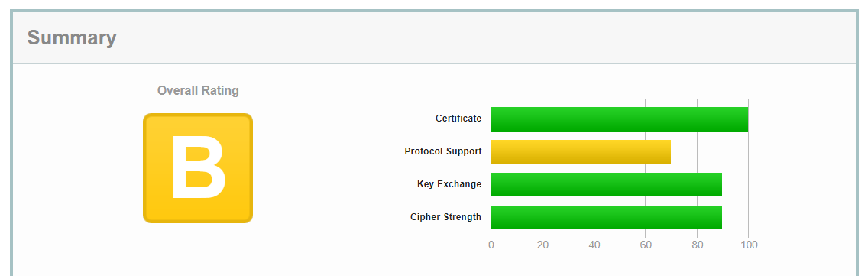Click the 0 axis tick label
The image size is (868, 276).
tap(491, 245)
